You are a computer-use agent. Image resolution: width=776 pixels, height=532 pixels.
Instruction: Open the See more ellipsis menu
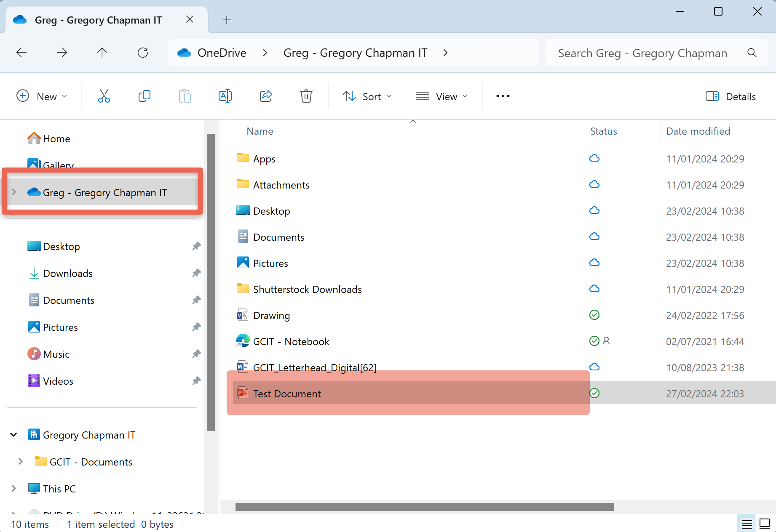point(503,96)
